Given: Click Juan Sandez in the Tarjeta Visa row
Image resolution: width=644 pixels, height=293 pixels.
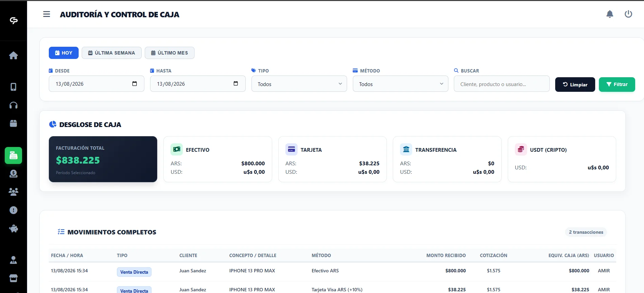Looking at the screenshot, I should click(193, 290).
